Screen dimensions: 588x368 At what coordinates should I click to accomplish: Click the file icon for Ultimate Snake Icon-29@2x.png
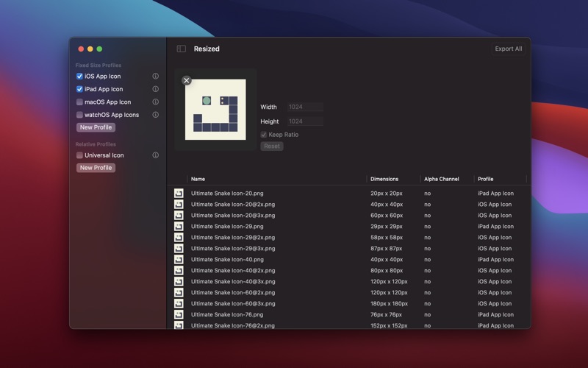click(179, 237)
